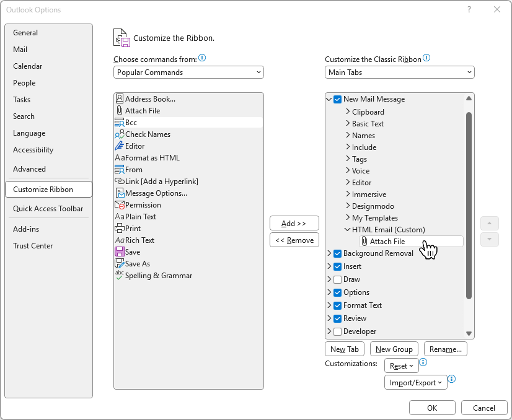Image resolution: width=512 pixels, height=420 pixels.
Task: Click the From command icon
Action: coord(119,169)
